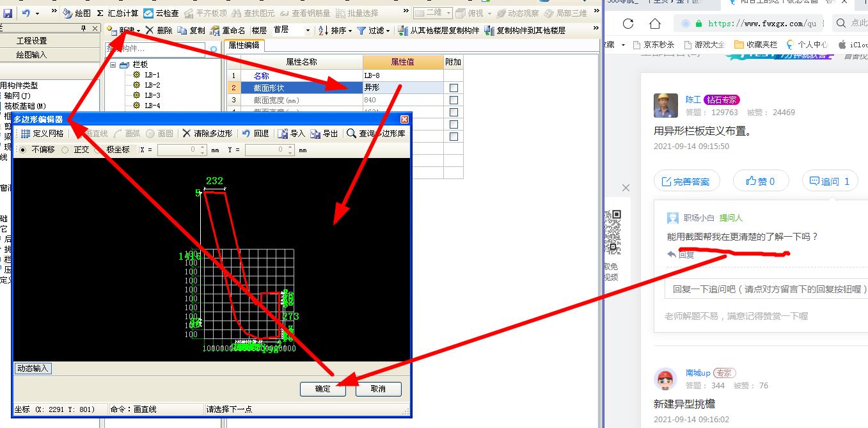
Task: Click 定义网格 in polygon editor
Action: tap(42, 134)
